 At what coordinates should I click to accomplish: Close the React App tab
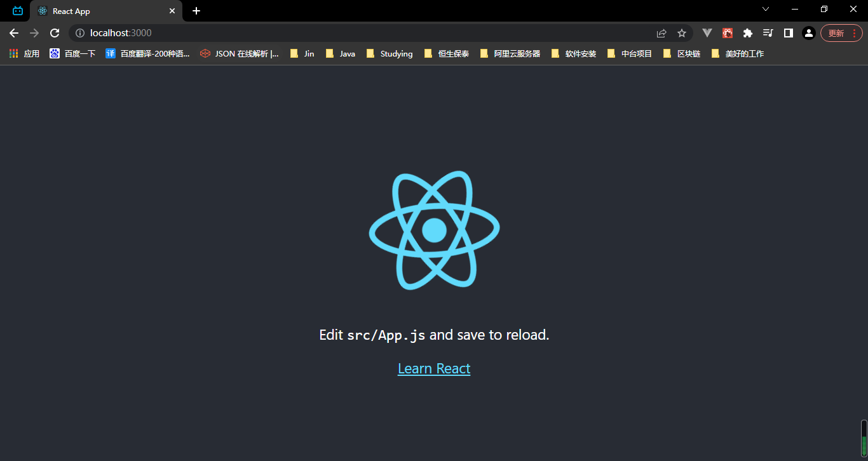(172, 11)
